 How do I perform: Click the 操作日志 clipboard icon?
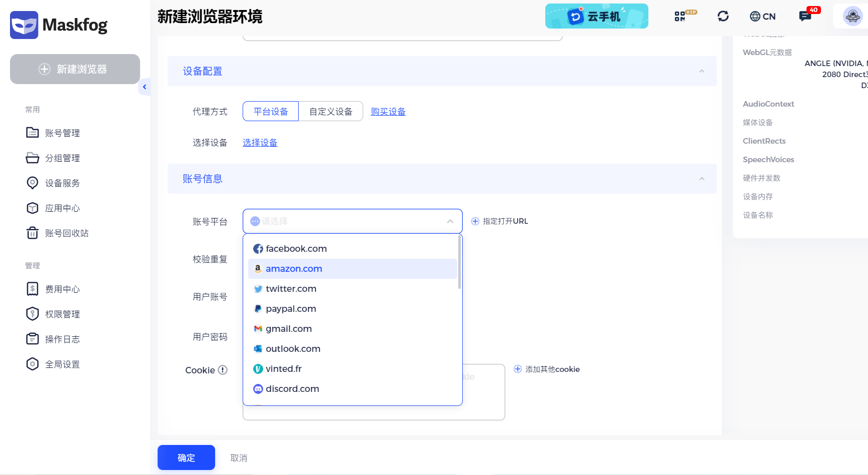tap(33, 339)
